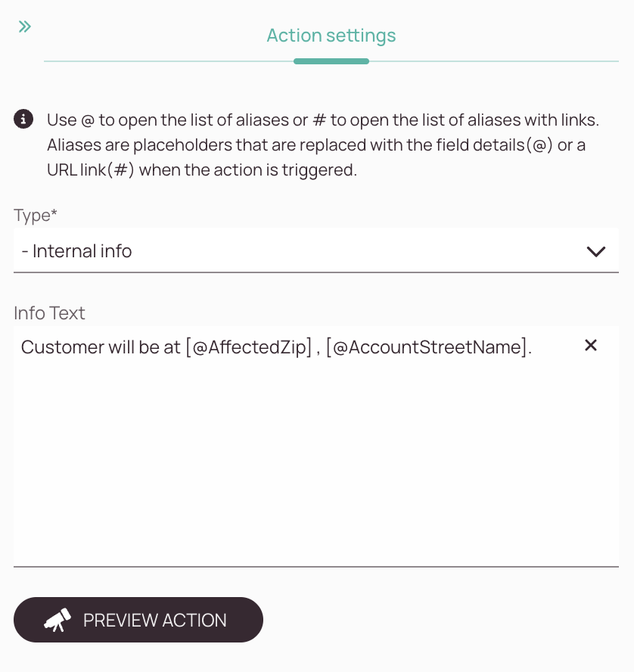Screen dimensions: 634x672
Task: Expand the Type field chevron arrow
Action: [596, 251]
